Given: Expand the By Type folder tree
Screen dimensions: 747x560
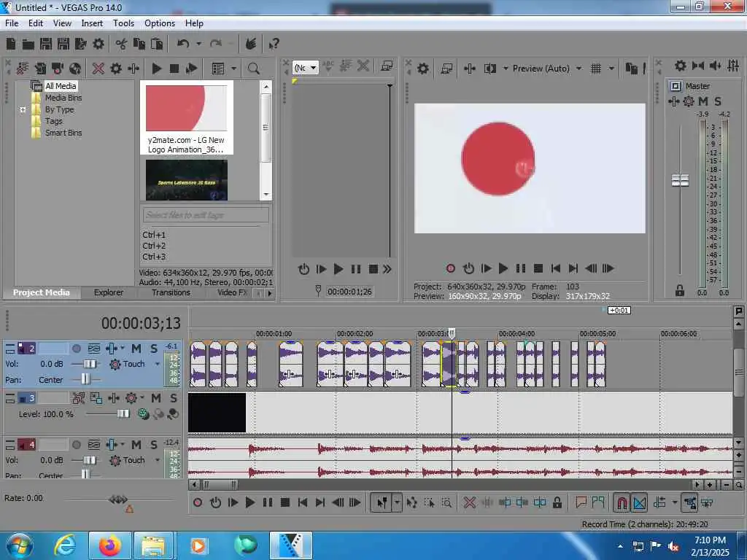Looking at the screenshot, I should point(23,109).
